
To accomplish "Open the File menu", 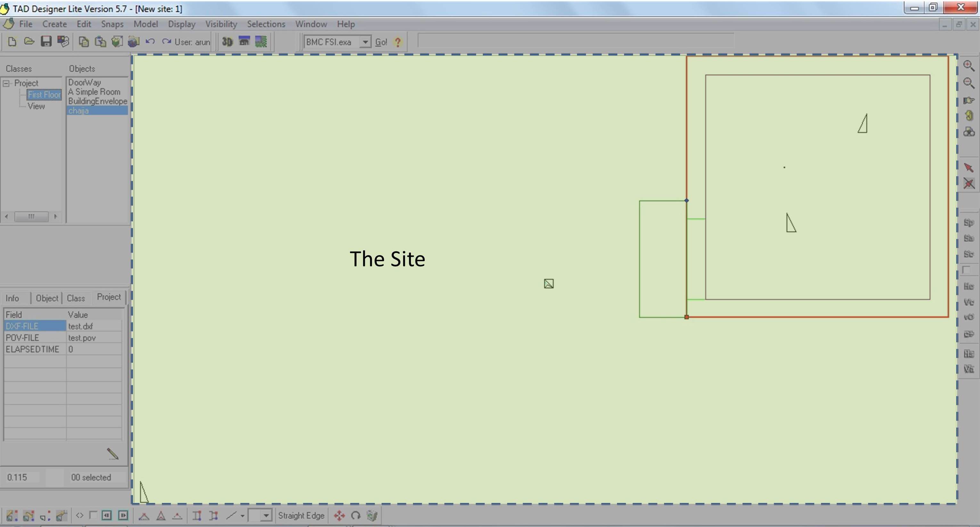I will [x=26, y=24].
